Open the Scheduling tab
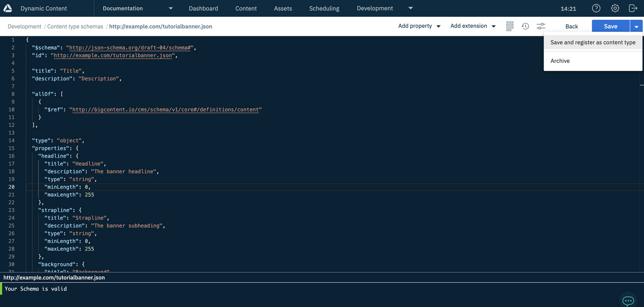Screen dimensions: 644x307 pyautogui.click(x=324, y=9)
